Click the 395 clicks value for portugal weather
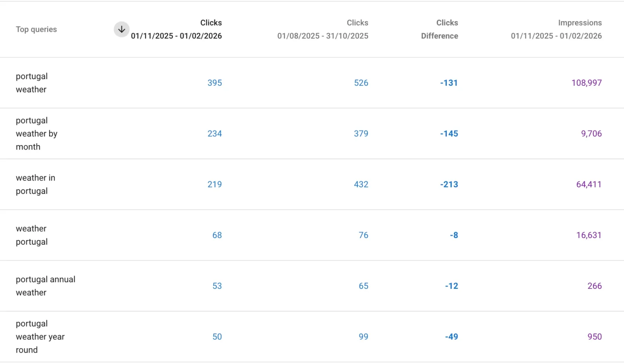This screenshot has width=624, height=364. click(x=214, y=82)
